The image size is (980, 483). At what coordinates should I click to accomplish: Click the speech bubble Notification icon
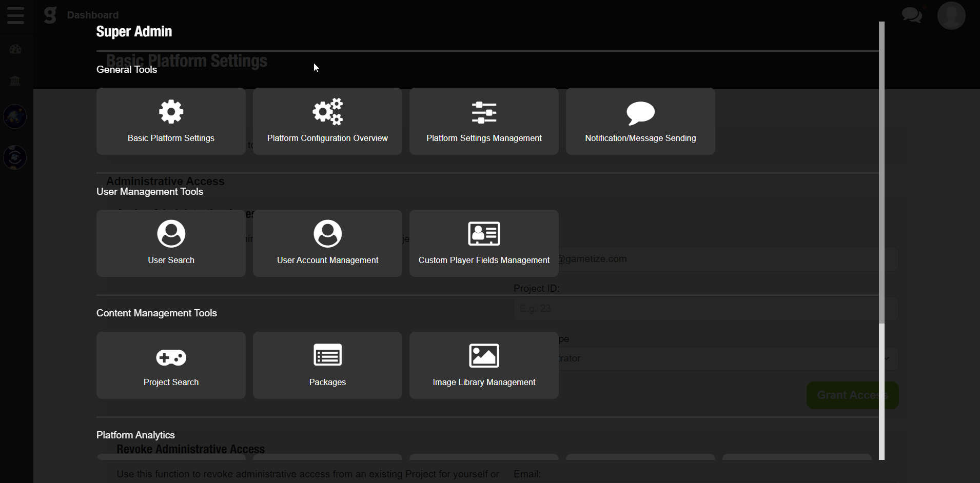tap(640, 113)
